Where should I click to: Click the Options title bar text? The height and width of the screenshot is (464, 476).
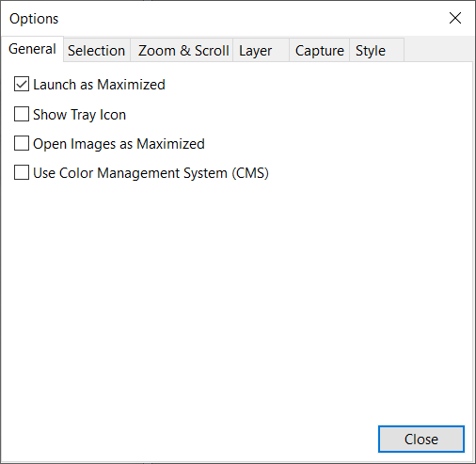click(x=34, y=19)
